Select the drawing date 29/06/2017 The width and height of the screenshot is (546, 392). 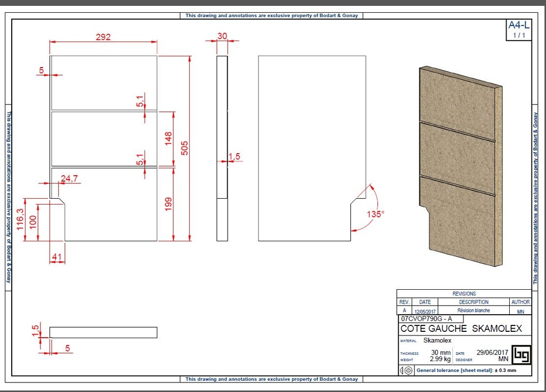pyautogui.click(x=492, y=353)
